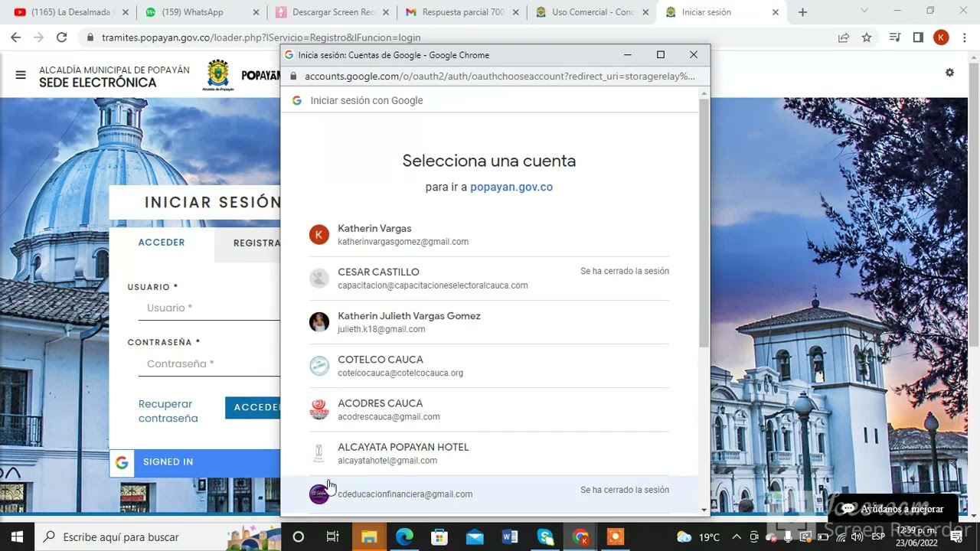This screenshot has height=551, width=980.
Task: Bookmark this page with the star icon
Action: click(867, 37)
